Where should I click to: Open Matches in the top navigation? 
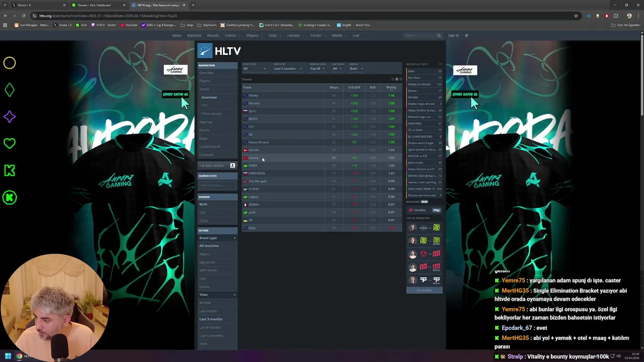pos(194,35)
